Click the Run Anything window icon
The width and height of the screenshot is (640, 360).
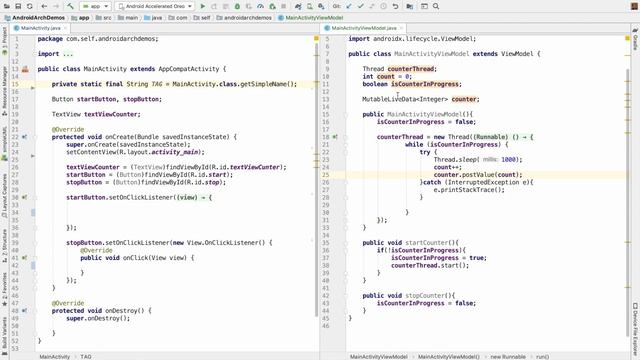coord(424,6)
